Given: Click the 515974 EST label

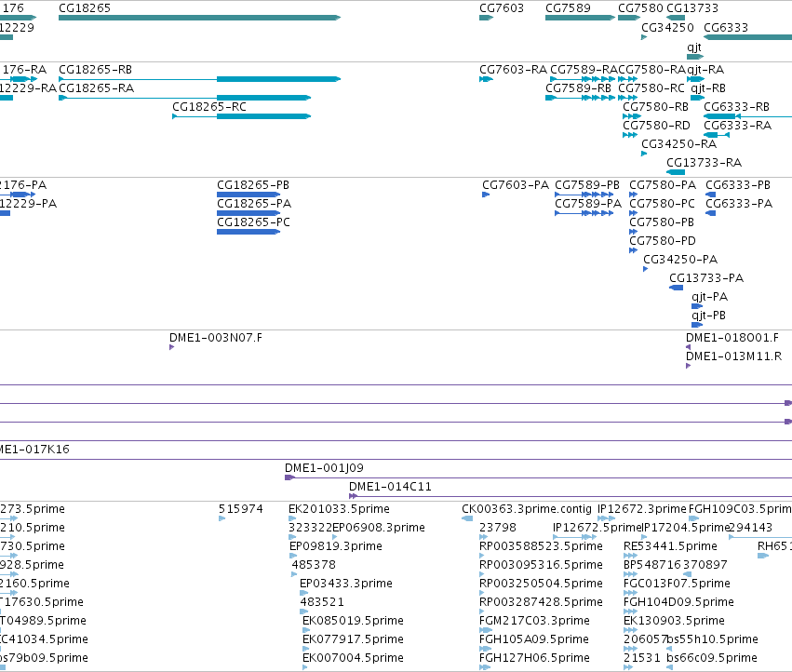Looking at the screenshot, I should point(241,509).
